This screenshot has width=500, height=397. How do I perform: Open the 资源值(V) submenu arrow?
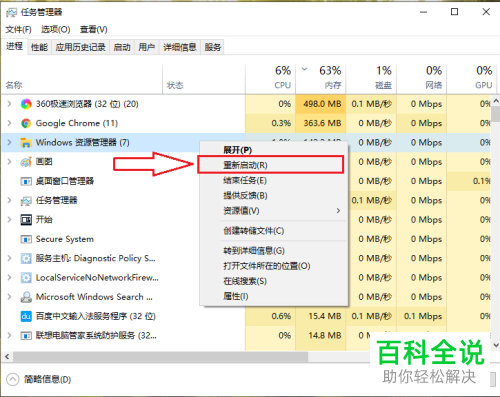tap(338, 211)
